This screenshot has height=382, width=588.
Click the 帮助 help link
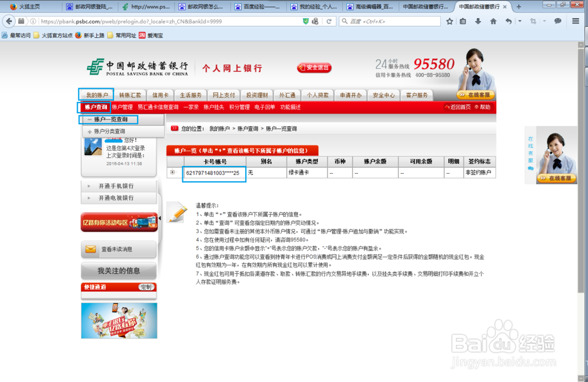pyautogui.click(x=483, y=107)
